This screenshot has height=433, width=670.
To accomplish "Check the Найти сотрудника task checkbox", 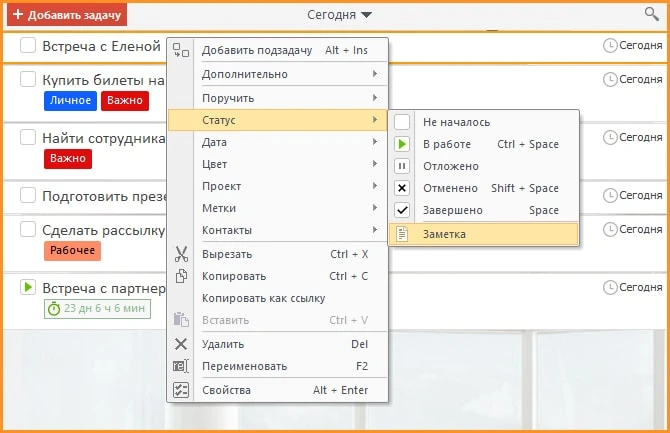I will 28,138.
